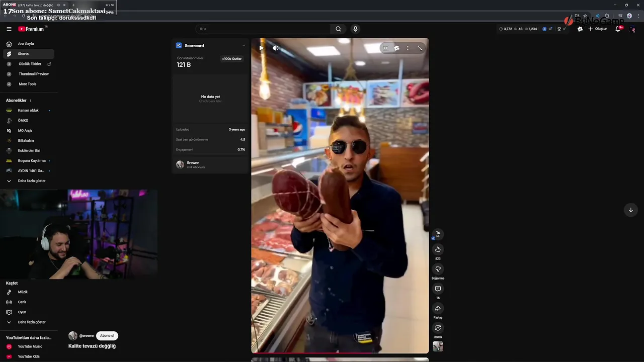
Task: Open Chrome three-dot menu
Action: click(638, 16)
